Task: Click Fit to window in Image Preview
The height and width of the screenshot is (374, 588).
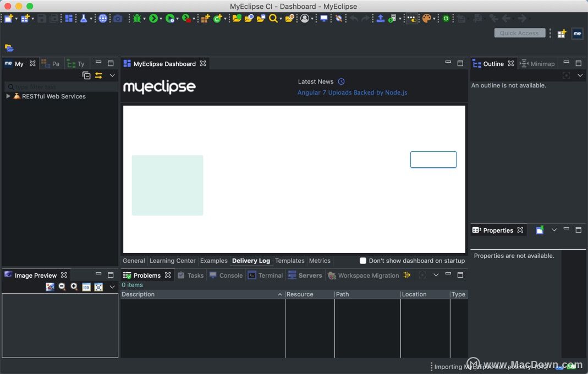Action: click(x=98, y=287)
